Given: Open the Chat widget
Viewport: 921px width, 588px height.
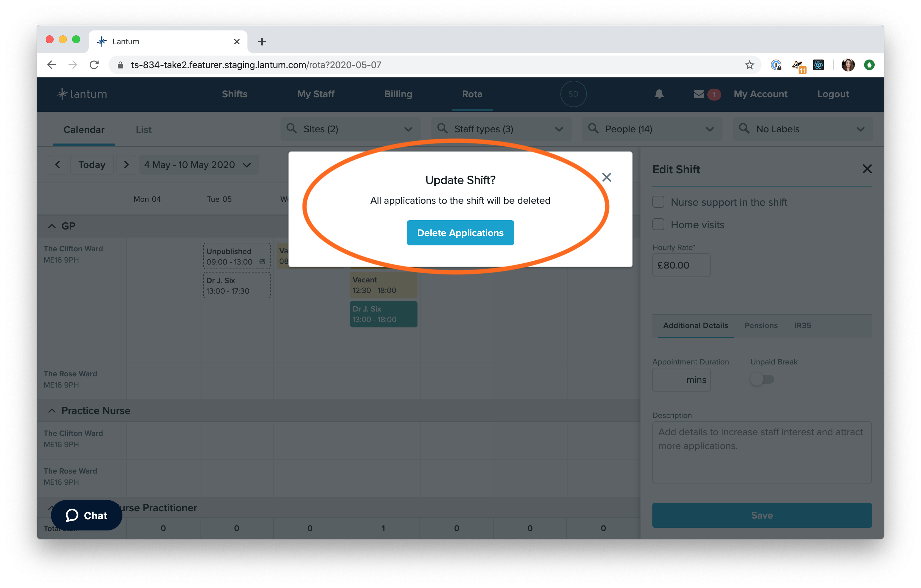Looking at the screenshot, I should click(x=86, y=515).
